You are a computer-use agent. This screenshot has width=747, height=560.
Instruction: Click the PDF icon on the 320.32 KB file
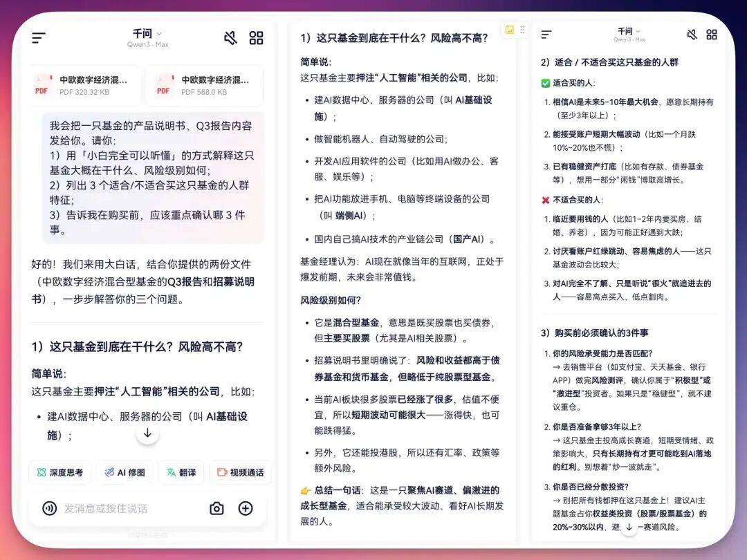pos(41,84)
